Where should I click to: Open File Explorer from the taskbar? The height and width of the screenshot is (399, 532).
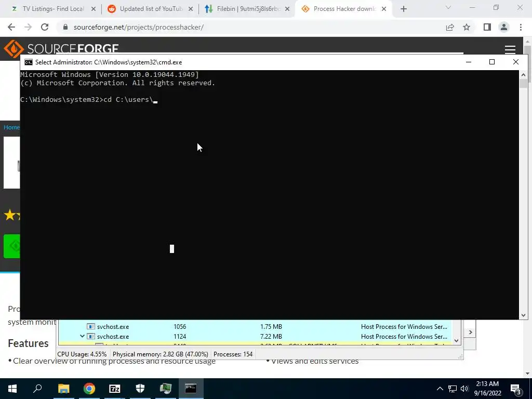63,389
